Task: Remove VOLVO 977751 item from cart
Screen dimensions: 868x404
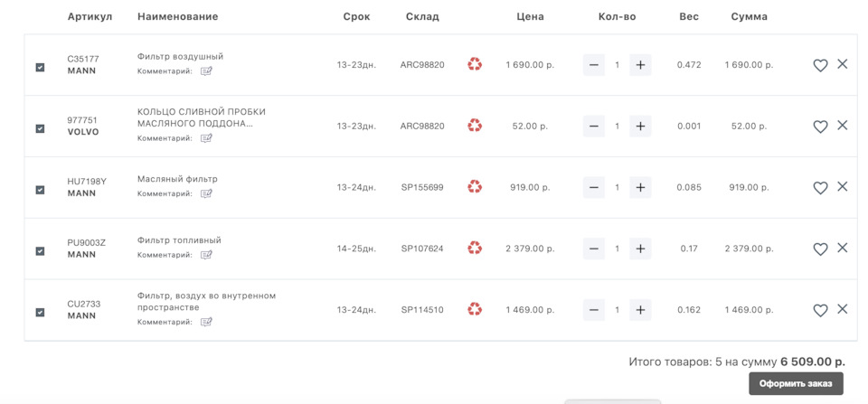Action: click(x=842, y=126)
